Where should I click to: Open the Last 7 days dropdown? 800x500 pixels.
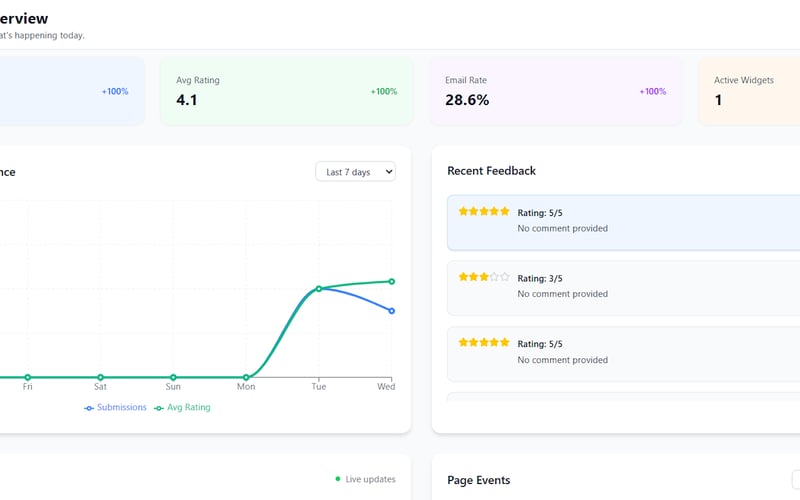point(355,172)
